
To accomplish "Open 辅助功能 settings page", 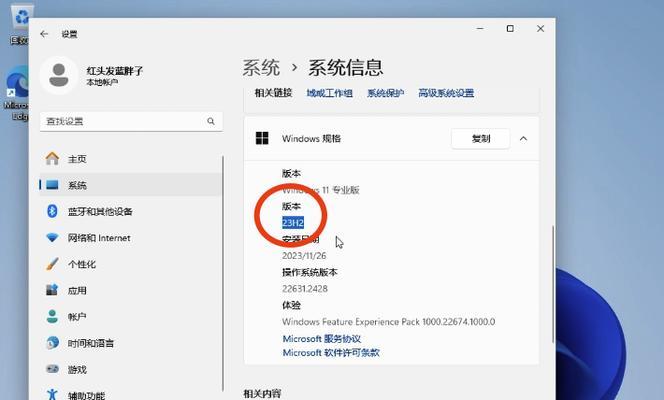I will [x=130, y=394].
